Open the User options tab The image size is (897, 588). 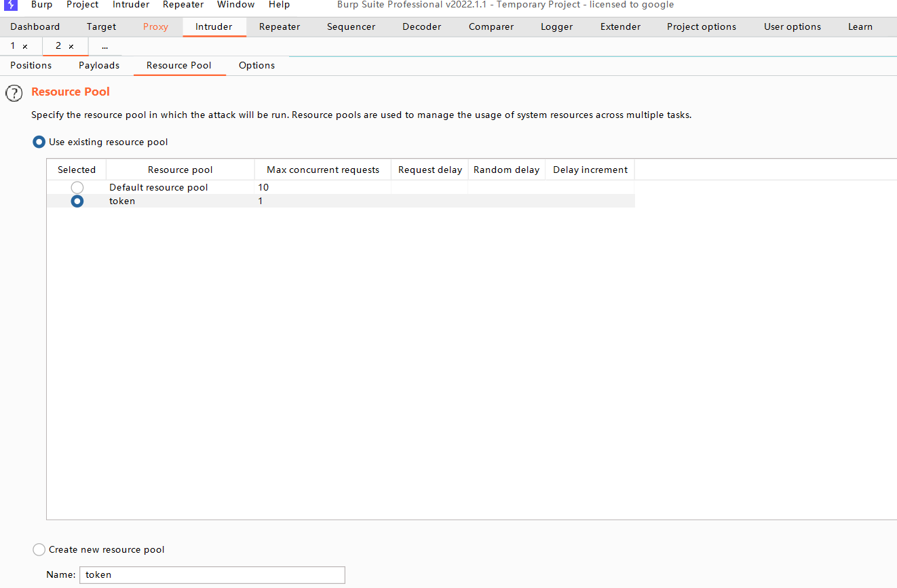[x=793, y=26]
